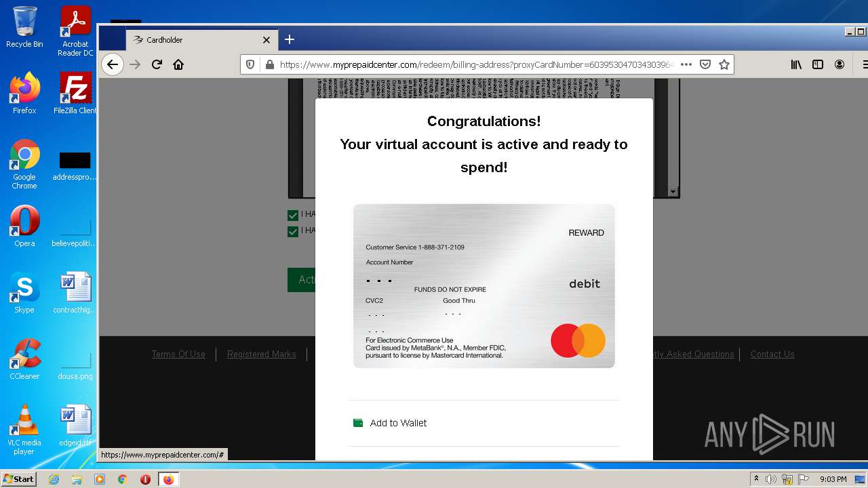Launch Opera desktop shortcut
The width and height of the screenshot is (868, 488).
[24, 226]
